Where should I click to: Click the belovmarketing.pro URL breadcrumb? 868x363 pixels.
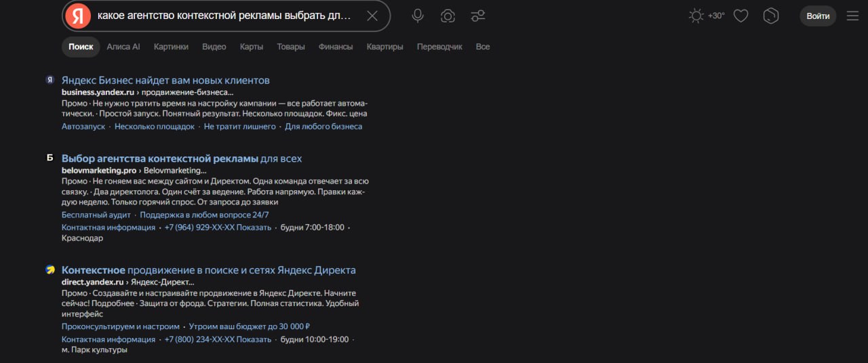pyautogui.click(x=134, y=170)
